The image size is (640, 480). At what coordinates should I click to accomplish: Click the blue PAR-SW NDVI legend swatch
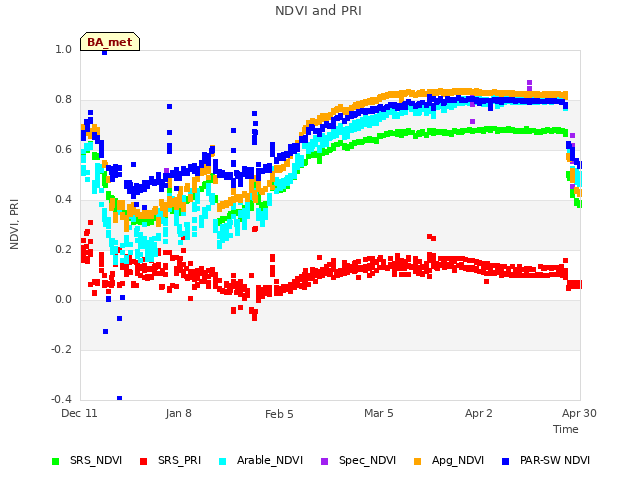pos(506,461)
